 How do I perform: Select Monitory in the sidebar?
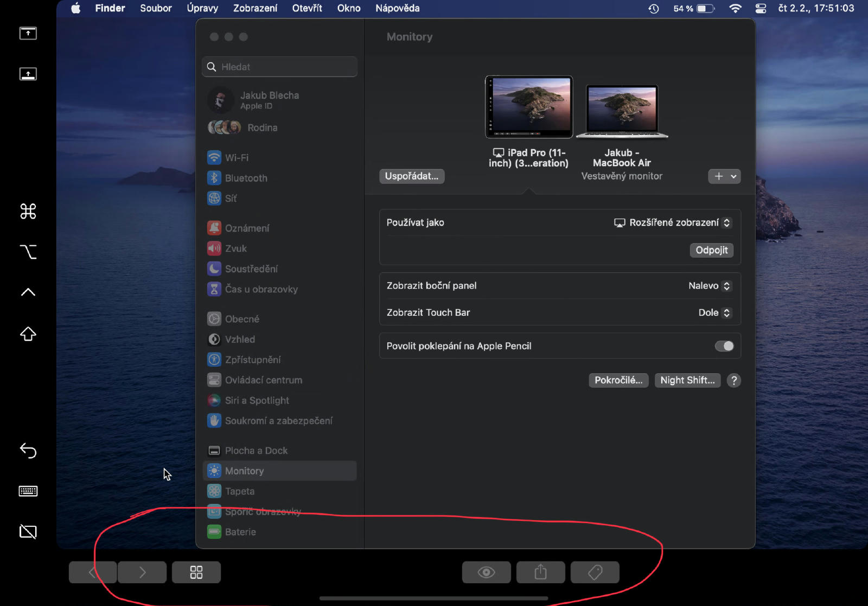[279, 471]
